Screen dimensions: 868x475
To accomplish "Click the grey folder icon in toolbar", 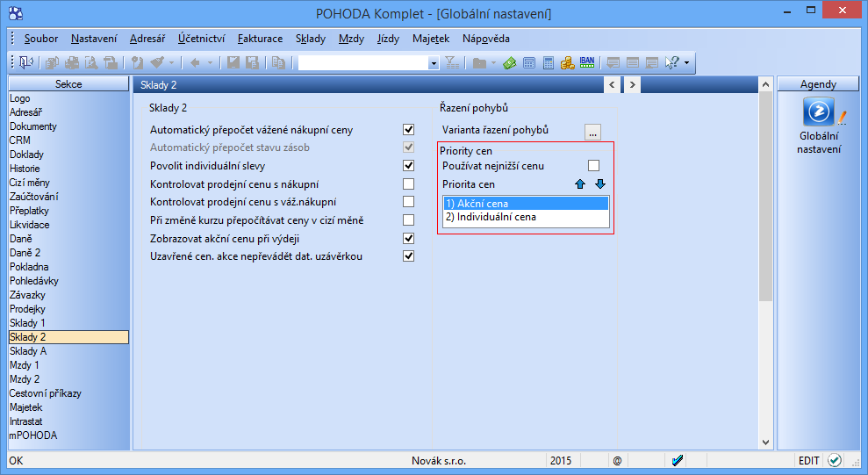I will 479,63.
